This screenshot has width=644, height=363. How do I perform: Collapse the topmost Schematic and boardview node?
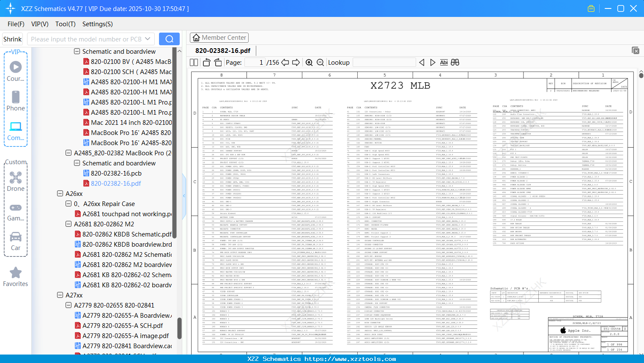pos(77,52)
